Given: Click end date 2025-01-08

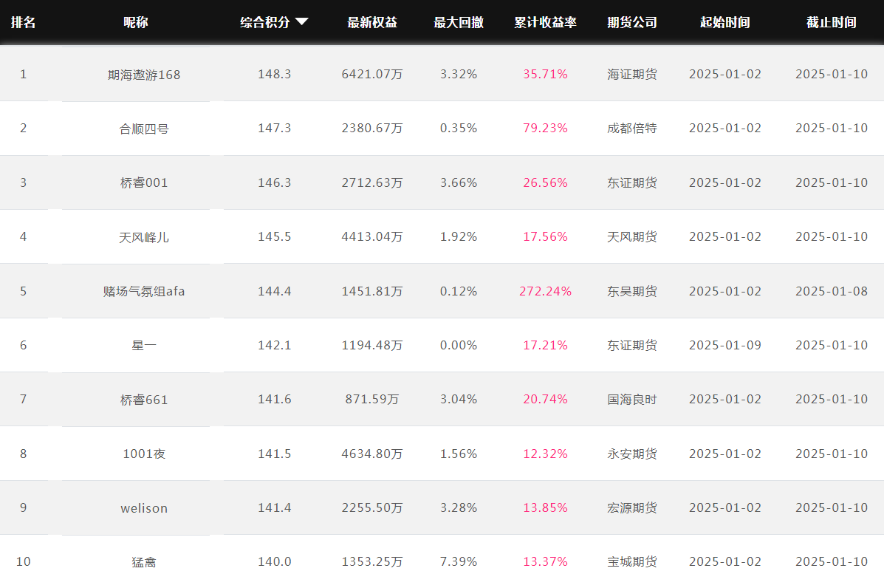Looking at the screenshot, I should point(832,292).
